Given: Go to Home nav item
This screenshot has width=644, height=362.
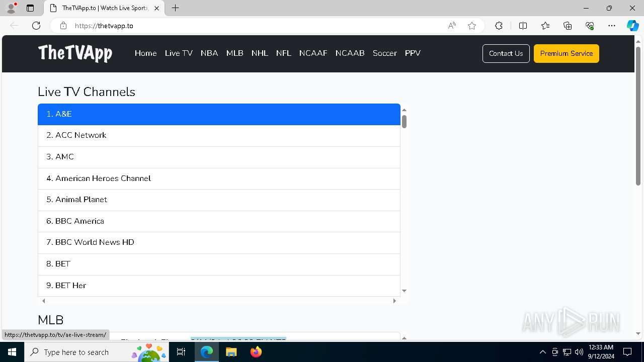Looking at the screenshot, I should (x=145, y=53).
